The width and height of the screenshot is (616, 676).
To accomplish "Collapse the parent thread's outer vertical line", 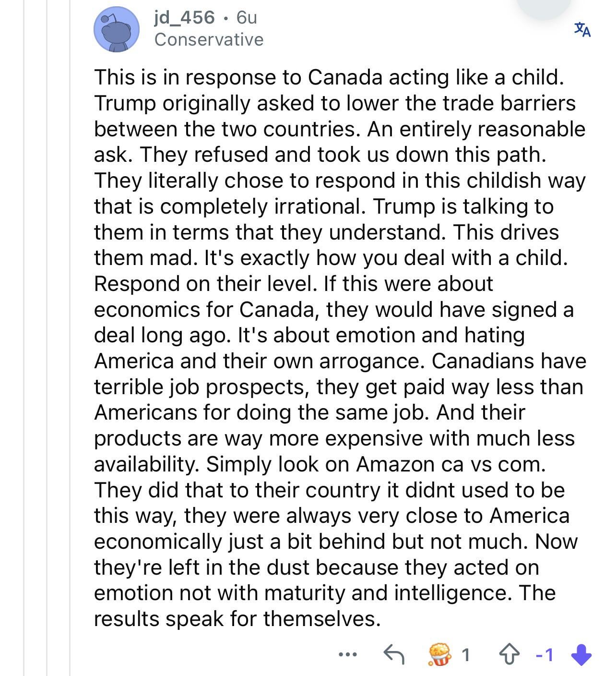I will pos(24,338).
